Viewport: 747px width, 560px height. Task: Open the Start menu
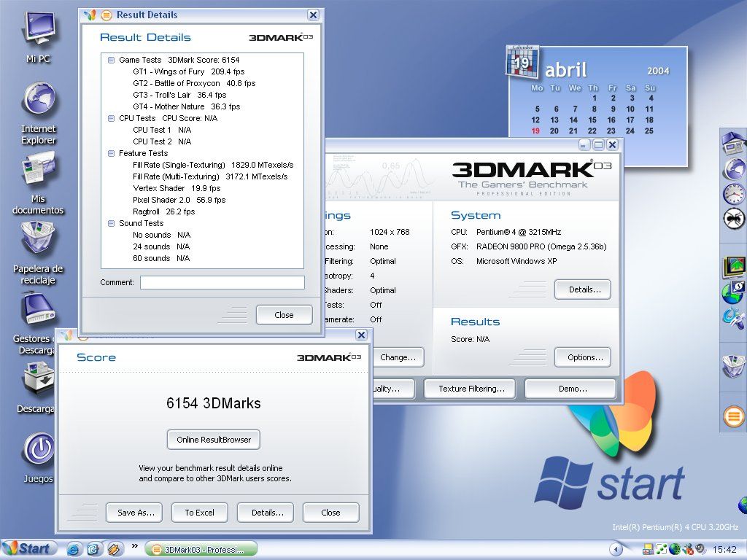pyautogui.click(x=28, y=549)
